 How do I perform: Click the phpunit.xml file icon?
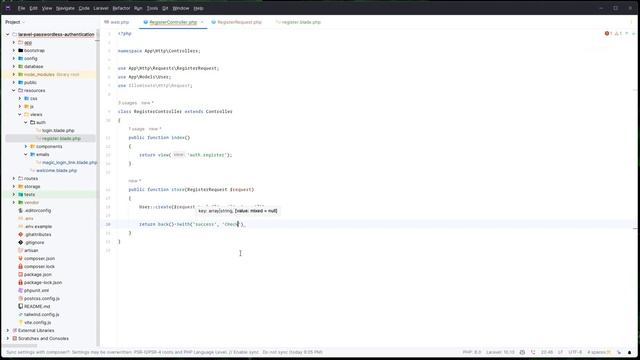(x=20, y=290)
